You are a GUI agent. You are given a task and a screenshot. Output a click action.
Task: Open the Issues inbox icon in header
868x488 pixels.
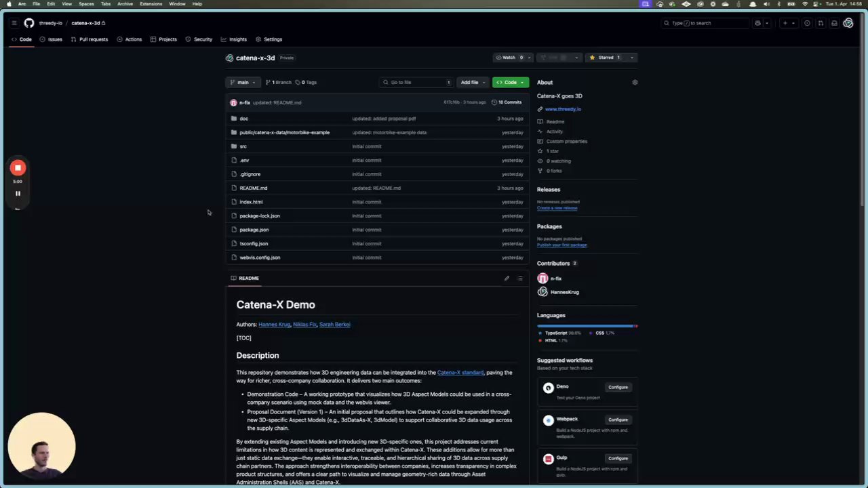tap(807, 23)
